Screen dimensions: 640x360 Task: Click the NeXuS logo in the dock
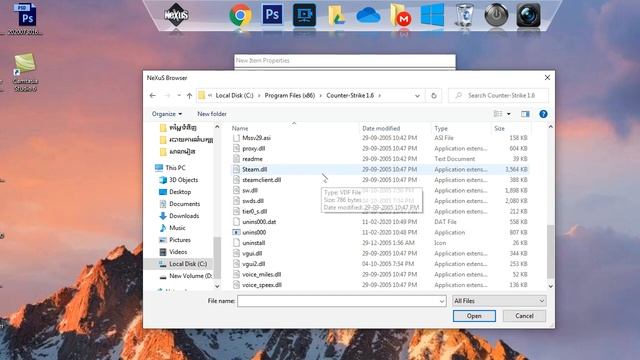click(x=176, y=15)
